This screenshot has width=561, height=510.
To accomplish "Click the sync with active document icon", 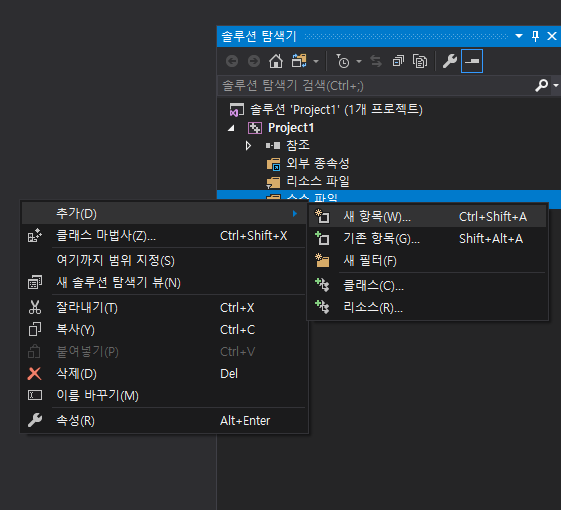I will [376, 61].
